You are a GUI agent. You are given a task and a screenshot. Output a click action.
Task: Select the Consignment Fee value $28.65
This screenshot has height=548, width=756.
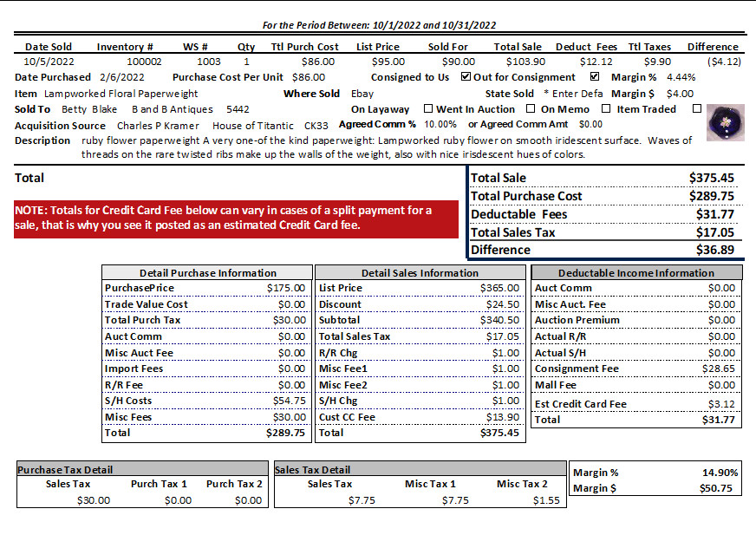[719, 369]
